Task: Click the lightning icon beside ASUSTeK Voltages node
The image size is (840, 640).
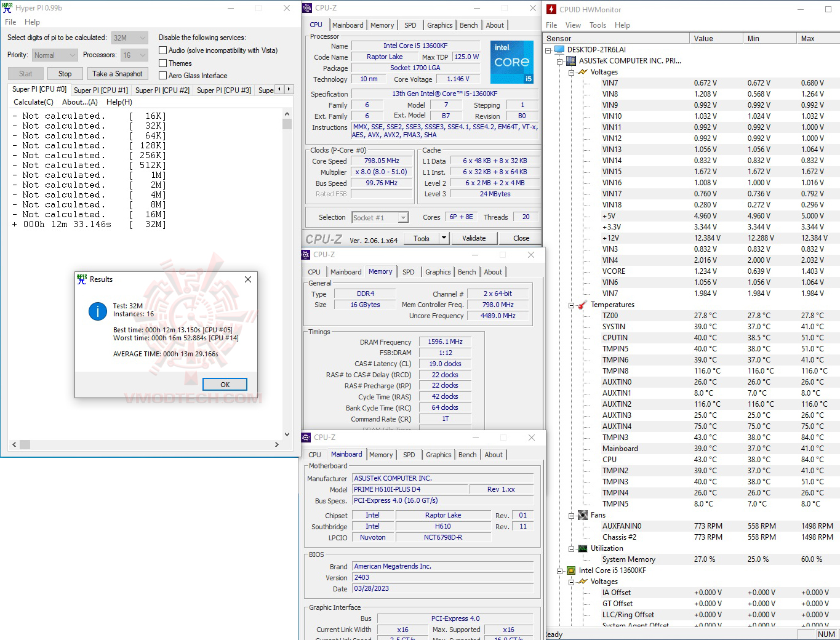Action: (582, 72)
